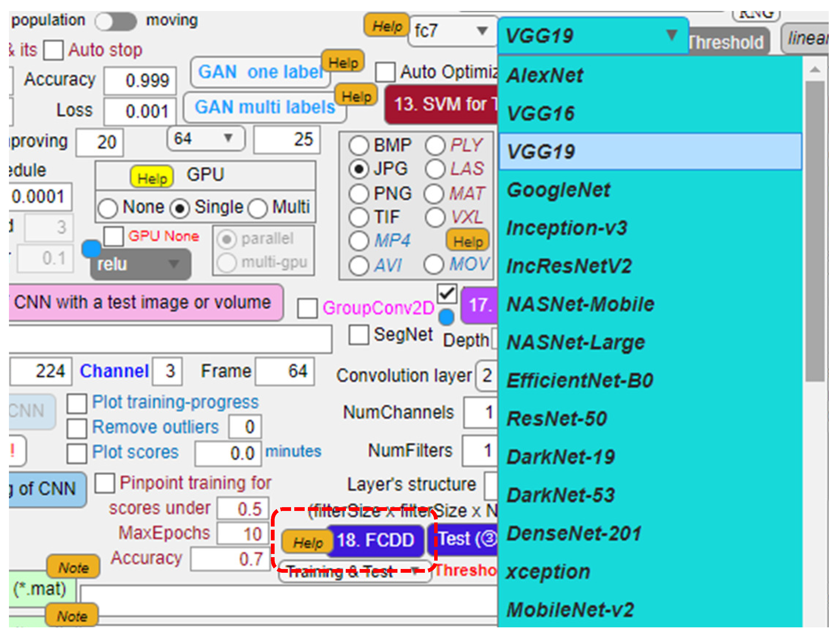Toggle the population moving switch
The width and height of the screenshot is (840, 636).
pyautogui.click(x=116, y=21)
